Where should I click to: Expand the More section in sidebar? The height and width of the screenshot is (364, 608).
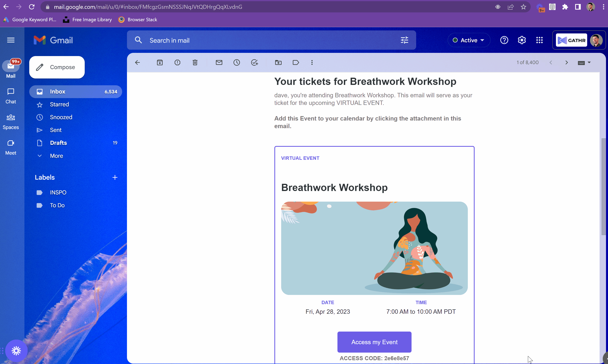pyautogui.click(x=56, y=156)
